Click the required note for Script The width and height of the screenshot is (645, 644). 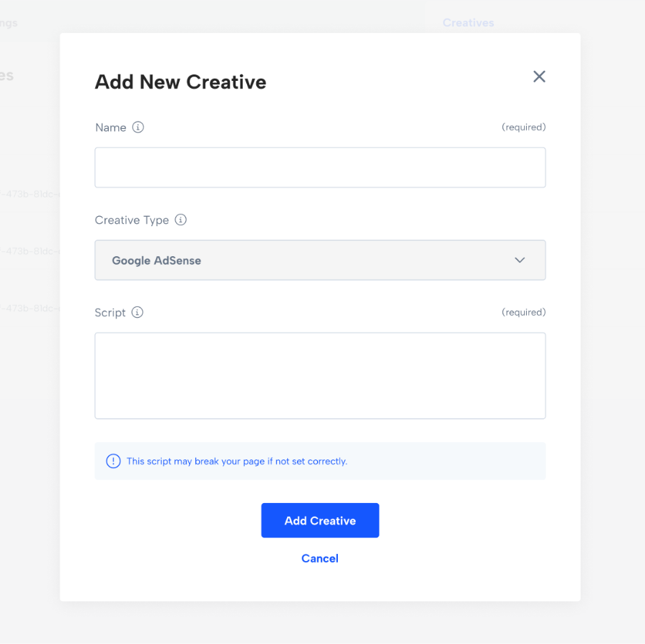[523, 312]
